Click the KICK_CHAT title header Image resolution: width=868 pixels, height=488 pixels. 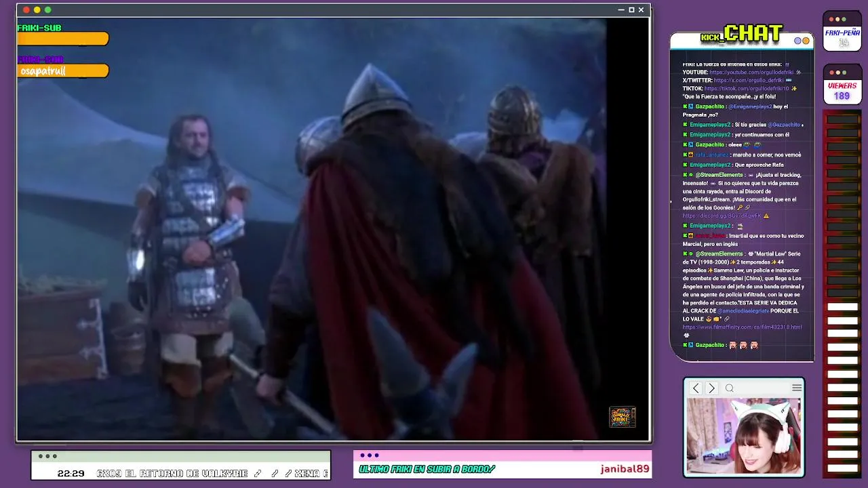741,33
